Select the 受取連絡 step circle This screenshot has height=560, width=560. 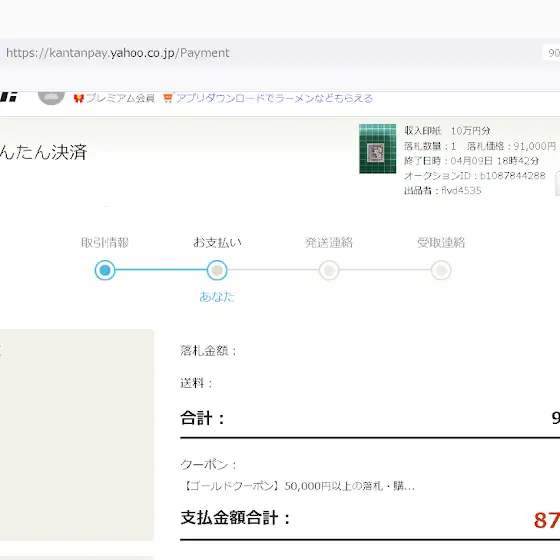(441, 270)
